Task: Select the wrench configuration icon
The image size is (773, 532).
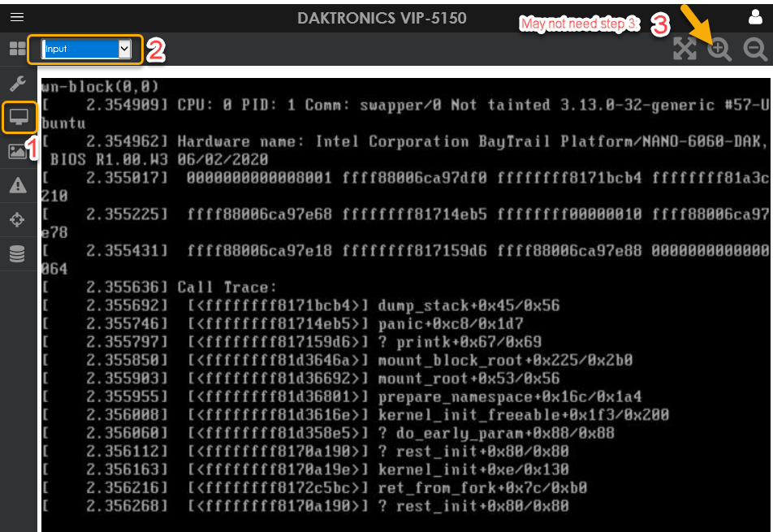Action: pyautogui.click(x=17, y=82)
